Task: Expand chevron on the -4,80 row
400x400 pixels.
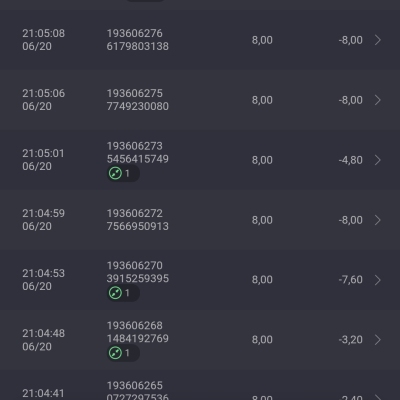Action: point(378,160)
